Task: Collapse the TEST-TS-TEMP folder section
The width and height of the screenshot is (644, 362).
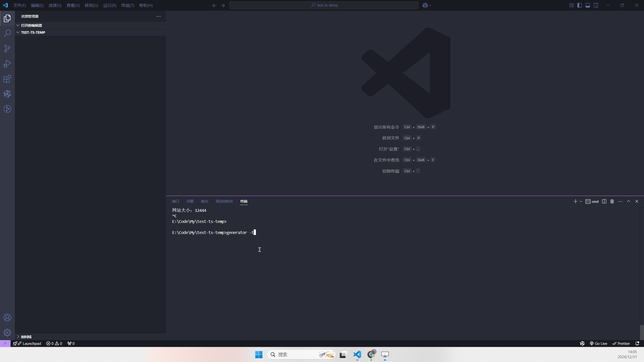Action: [x=90, y=32]
